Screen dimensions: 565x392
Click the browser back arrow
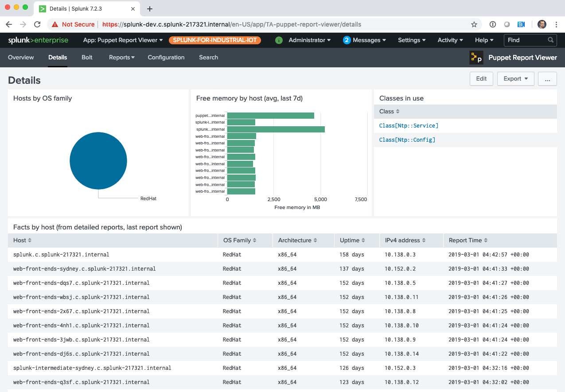[x=9, y=24]
